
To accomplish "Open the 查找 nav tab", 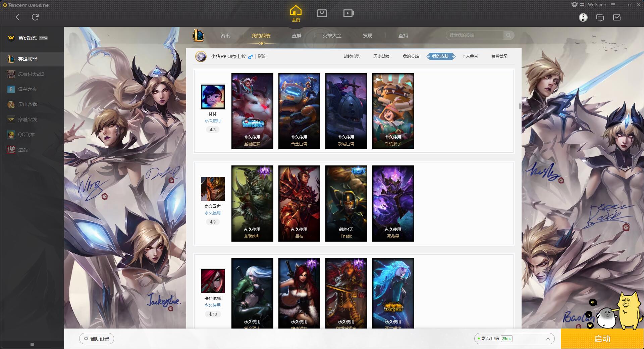I will coord(403,36).
